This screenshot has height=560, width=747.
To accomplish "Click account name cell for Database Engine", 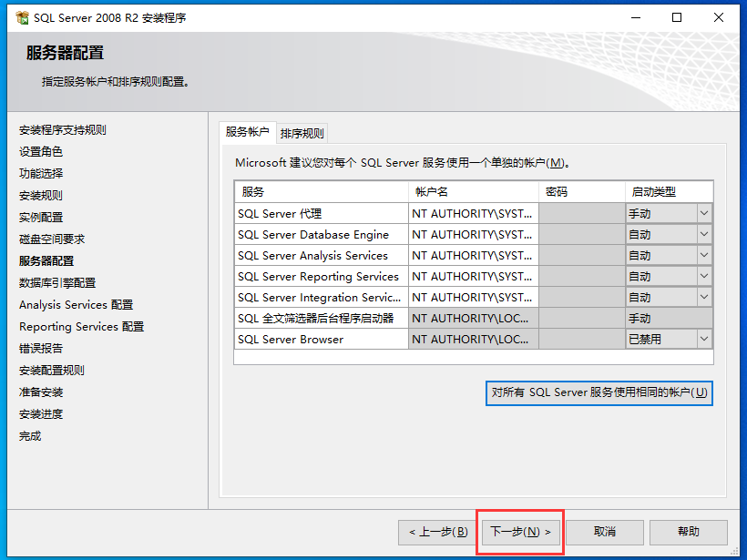I will coord(474,234).
